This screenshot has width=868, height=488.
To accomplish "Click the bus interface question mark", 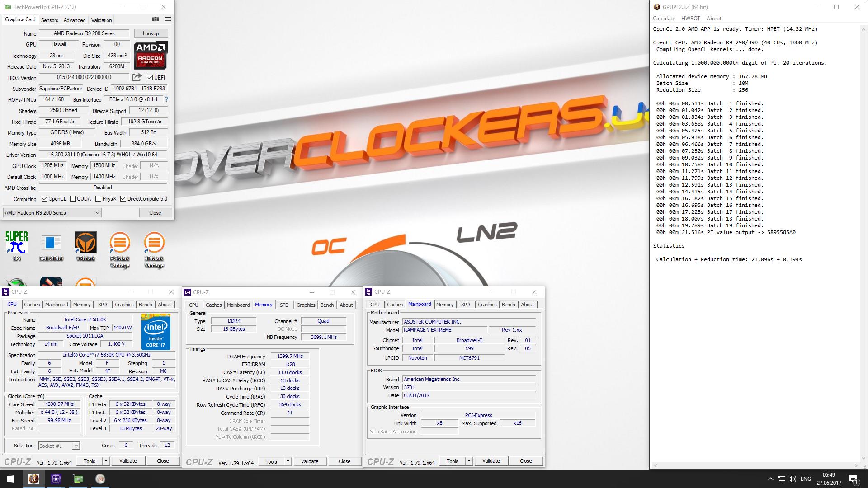I will click(166, 99).
